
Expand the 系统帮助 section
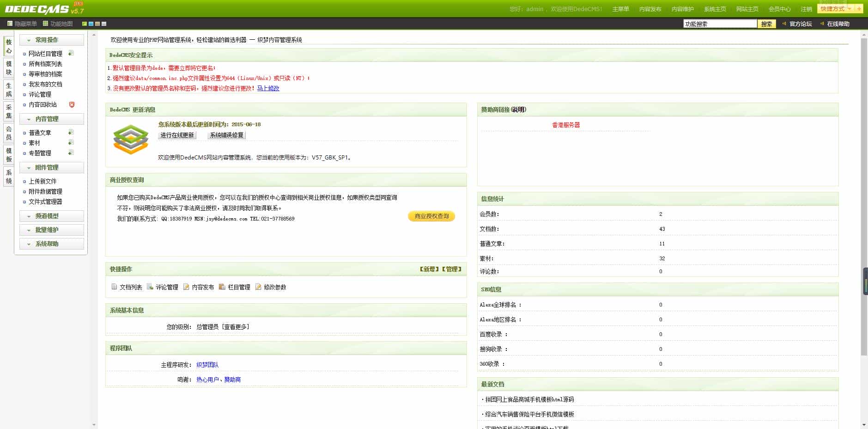(x=52, y=244)
